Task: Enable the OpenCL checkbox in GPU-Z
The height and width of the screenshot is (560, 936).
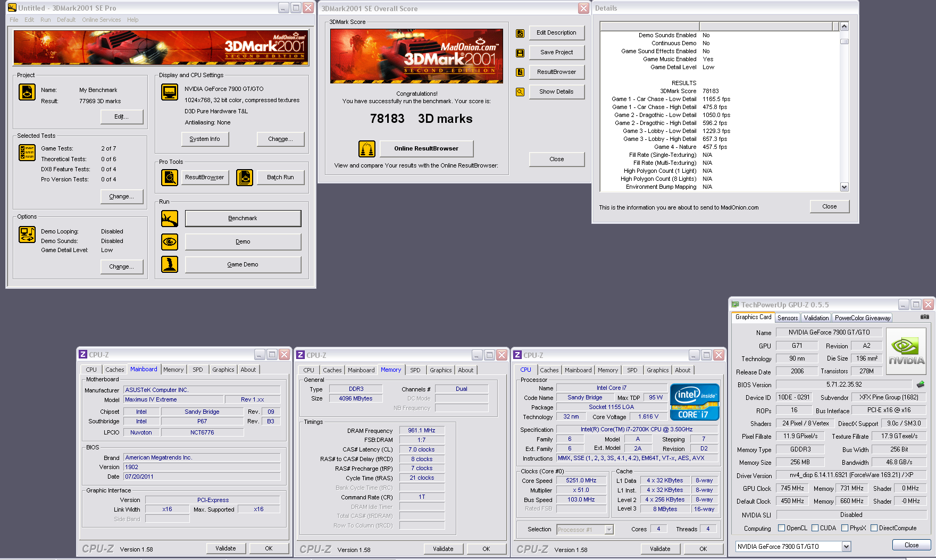Action: click(x=781, y=528)
